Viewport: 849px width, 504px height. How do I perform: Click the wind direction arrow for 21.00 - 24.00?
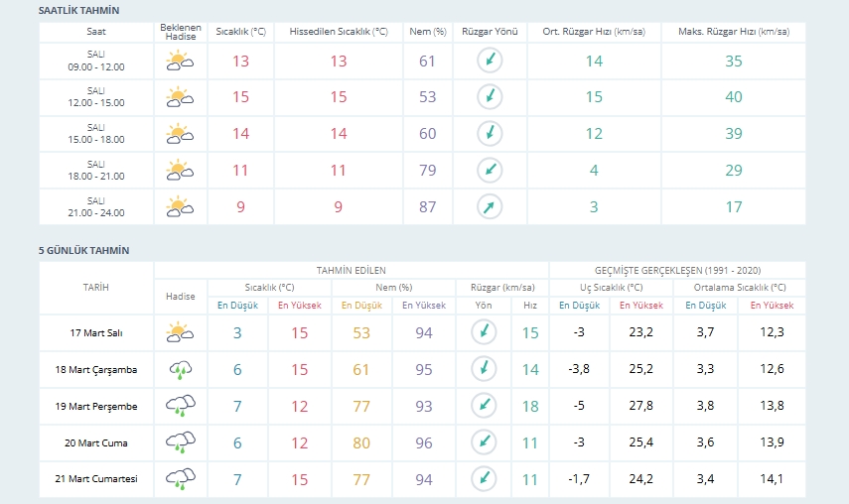click(489, 206)
